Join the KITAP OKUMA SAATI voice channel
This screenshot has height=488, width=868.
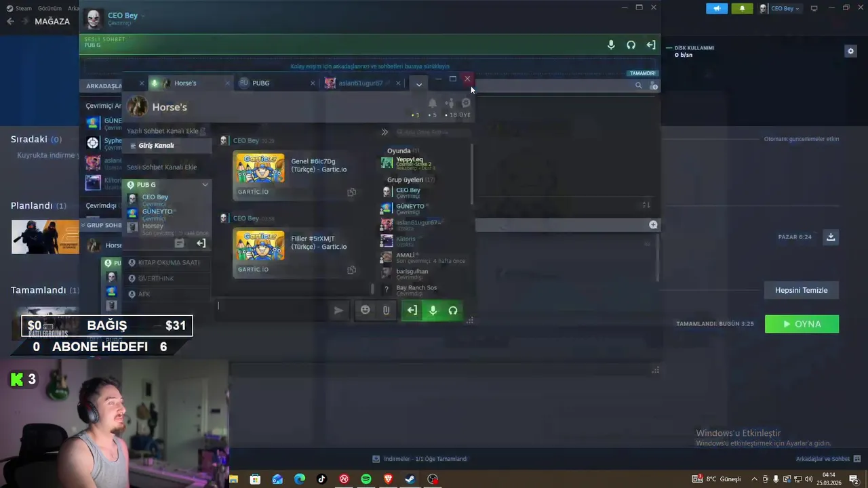[167, 262]
